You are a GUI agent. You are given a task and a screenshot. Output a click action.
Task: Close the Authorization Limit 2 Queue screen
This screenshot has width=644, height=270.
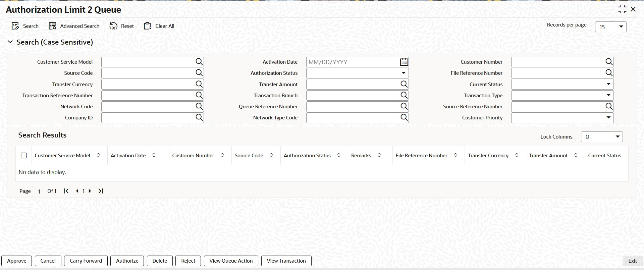(633, 9)
